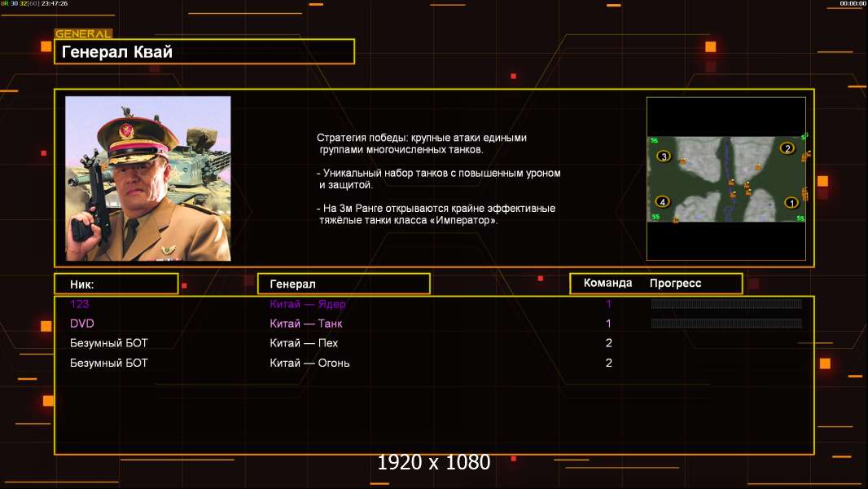This screenshot has height=489, width=868.
Task: Click the Ник: column header
Action: (116, 284)
